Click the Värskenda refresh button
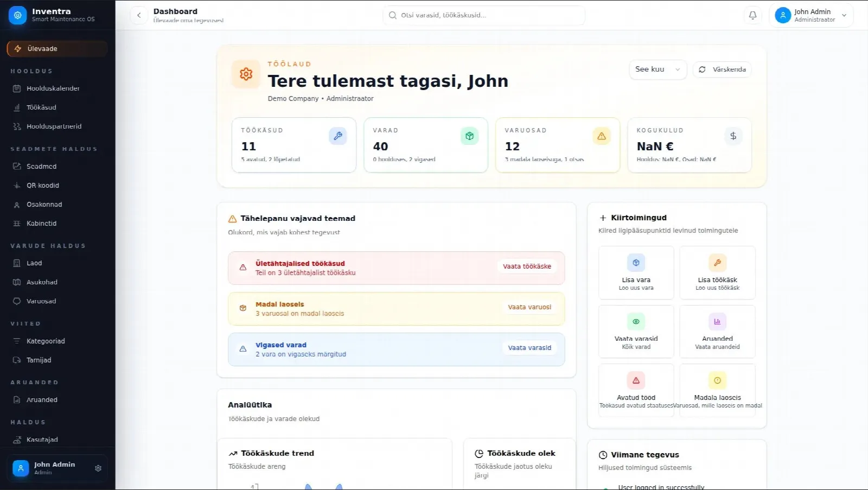 [722, 69]
